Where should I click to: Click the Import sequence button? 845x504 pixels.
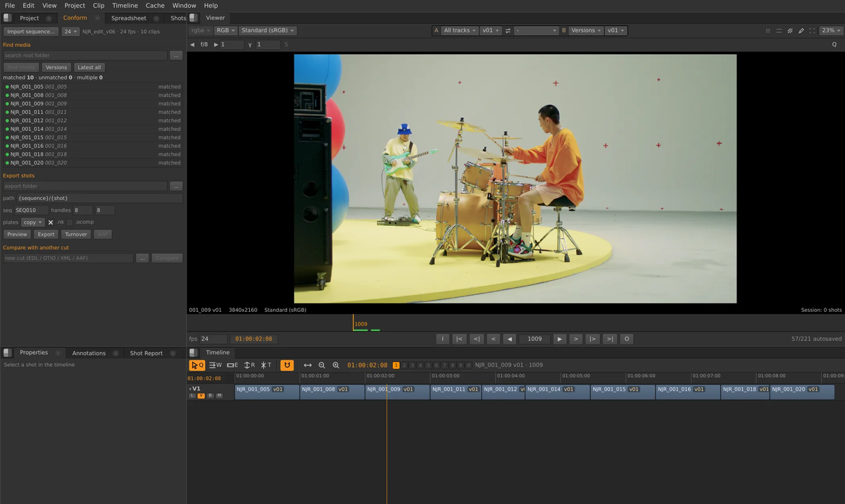(31, 32)
